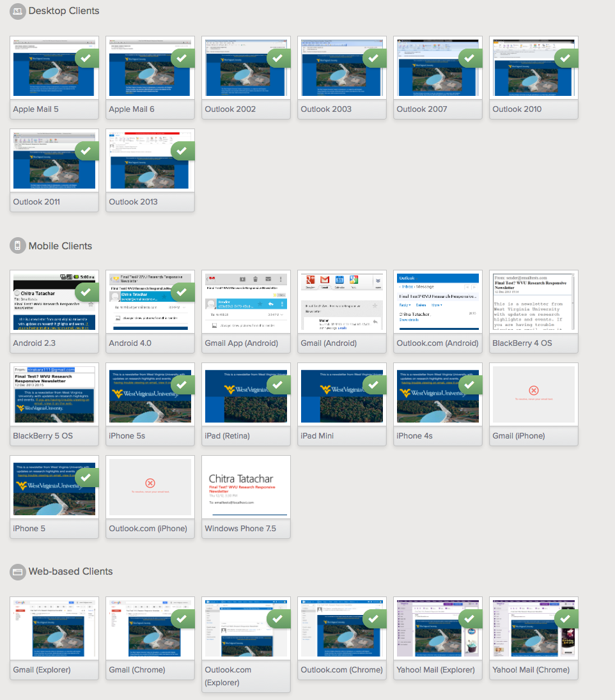The image size is (615, 700).
Task: Open the iPhone 5 preview thumbnail
Action: [54, 487]
